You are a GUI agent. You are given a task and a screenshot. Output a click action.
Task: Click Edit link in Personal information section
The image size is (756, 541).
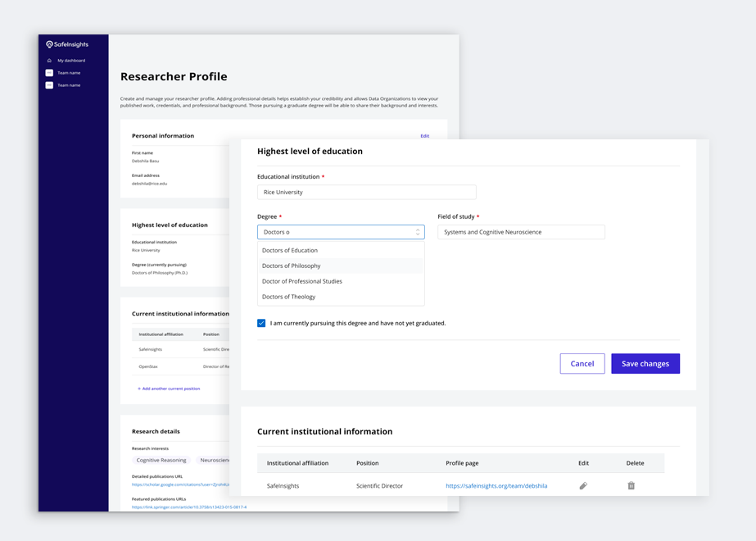click(x=425, y=136)
